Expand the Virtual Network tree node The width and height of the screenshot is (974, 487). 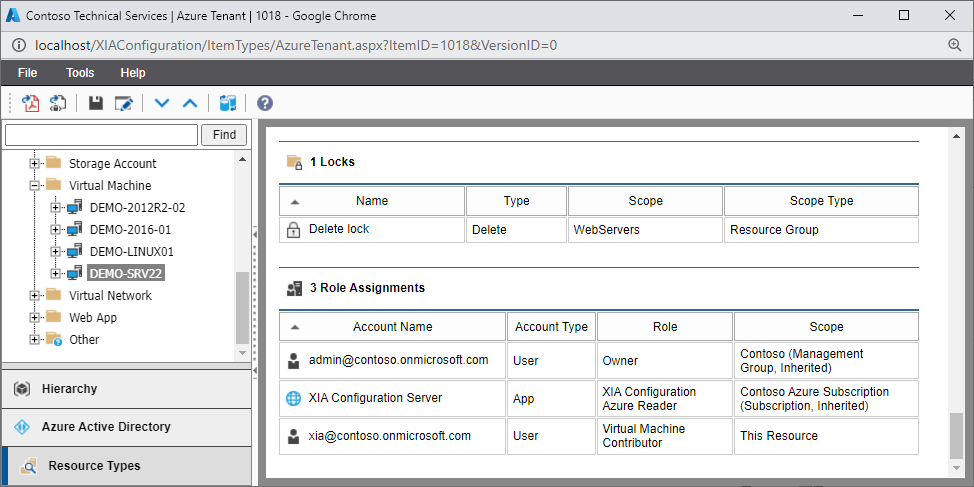coord(35,295)
